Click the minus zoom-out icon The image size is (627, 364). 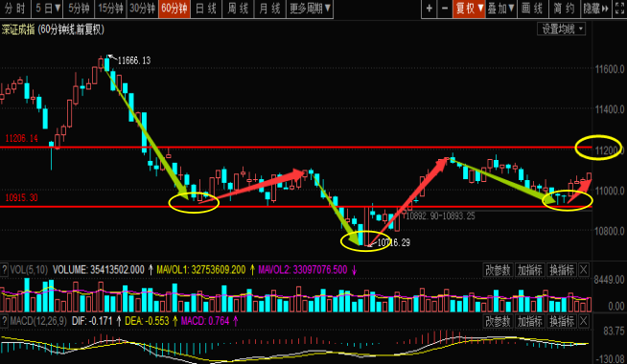tap(445, 9)
